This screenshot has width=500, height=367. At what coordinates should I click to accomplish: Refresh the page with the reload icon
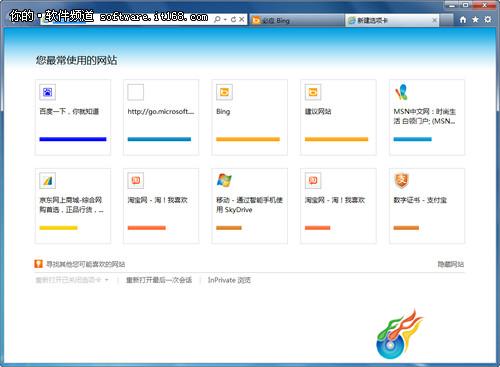tap(233, 19)
